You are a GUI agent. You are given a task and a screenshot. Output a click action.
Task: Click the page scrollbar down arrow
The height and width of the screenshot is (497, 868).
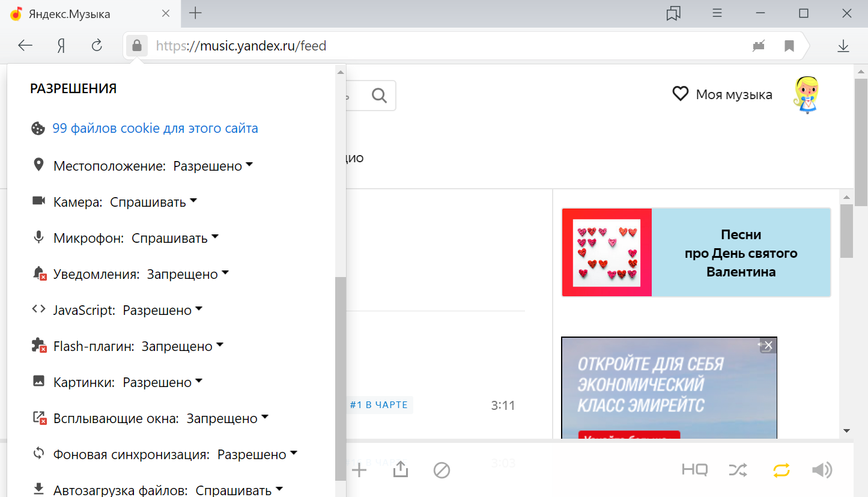click(x=846, y=430)
